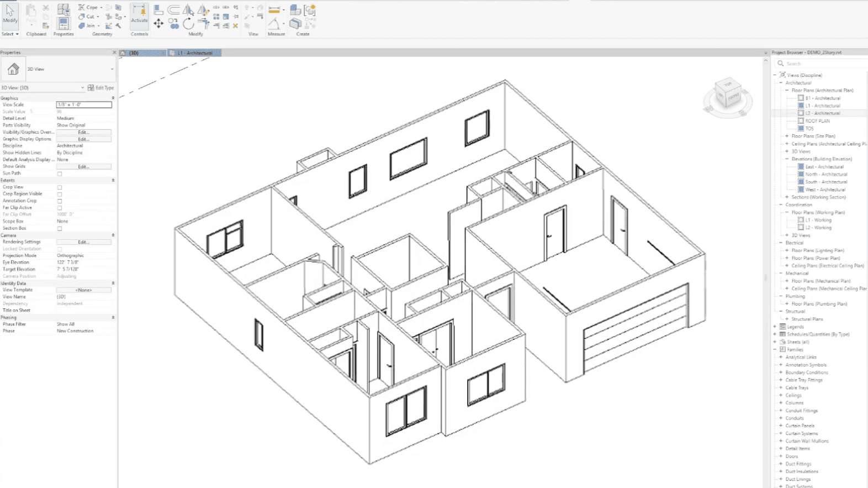
Task: Expand Sections (Working Section) node
Action: click(x=787, y=197)
